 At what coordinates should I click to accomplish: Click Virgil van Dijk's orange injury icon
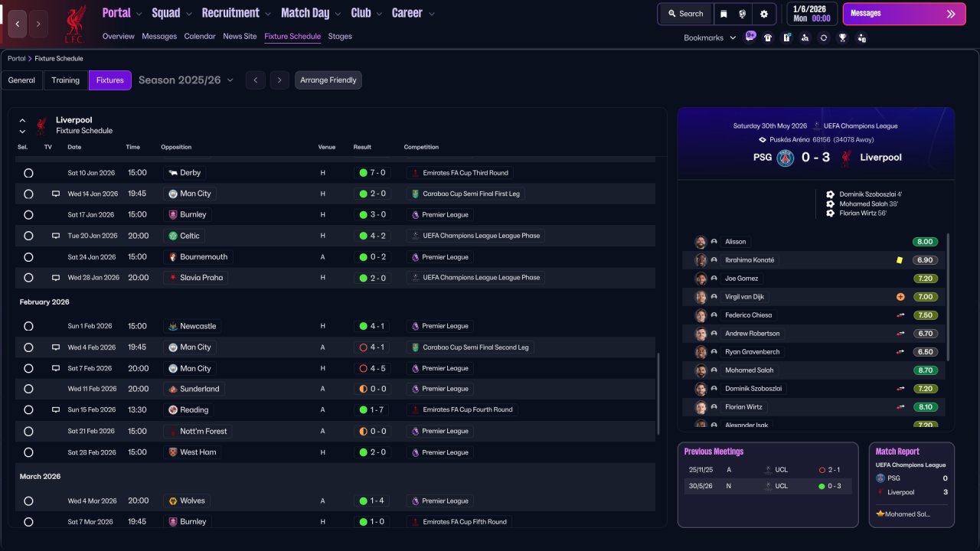point(900,297)
